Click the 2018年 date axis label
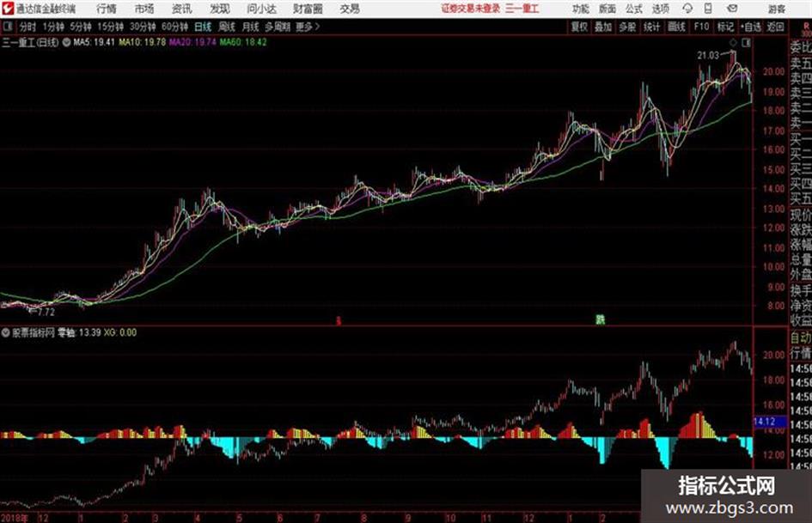Screen dimensions: 812x523 [x=15, y=518]
